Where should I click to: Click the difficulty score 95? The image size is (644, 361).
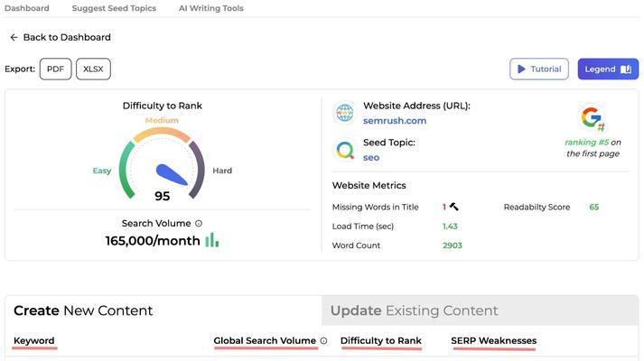tap(163, 196)
